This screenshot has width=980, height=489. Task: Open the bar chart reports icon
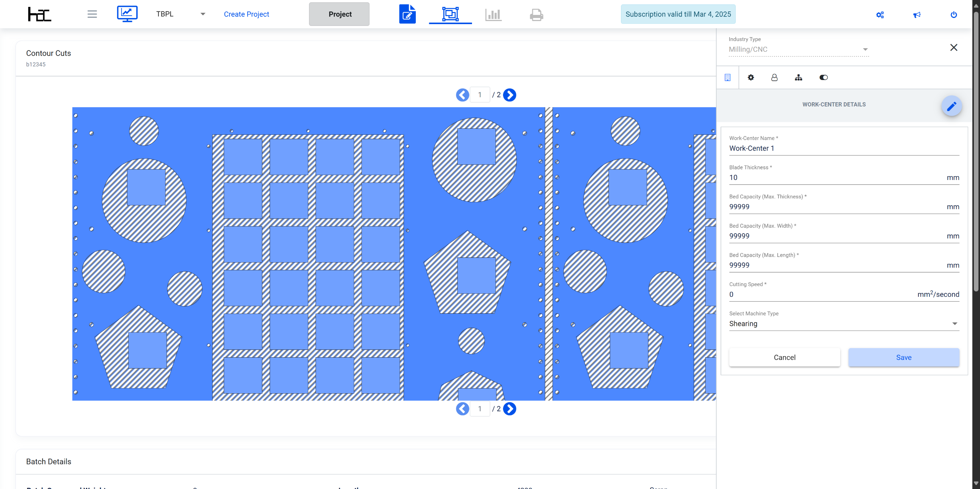(x=493, y=15)
